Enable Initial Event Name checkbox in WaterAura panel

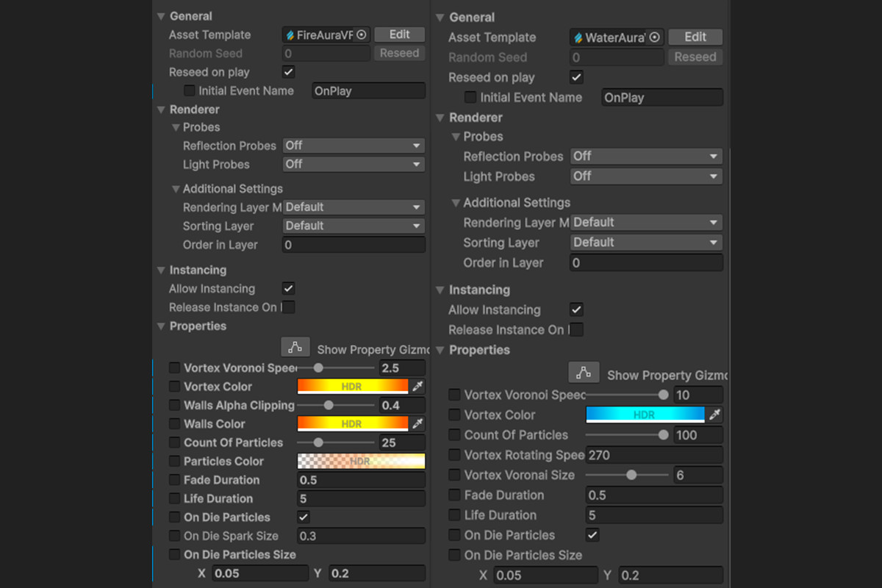[x=470, y=97]
